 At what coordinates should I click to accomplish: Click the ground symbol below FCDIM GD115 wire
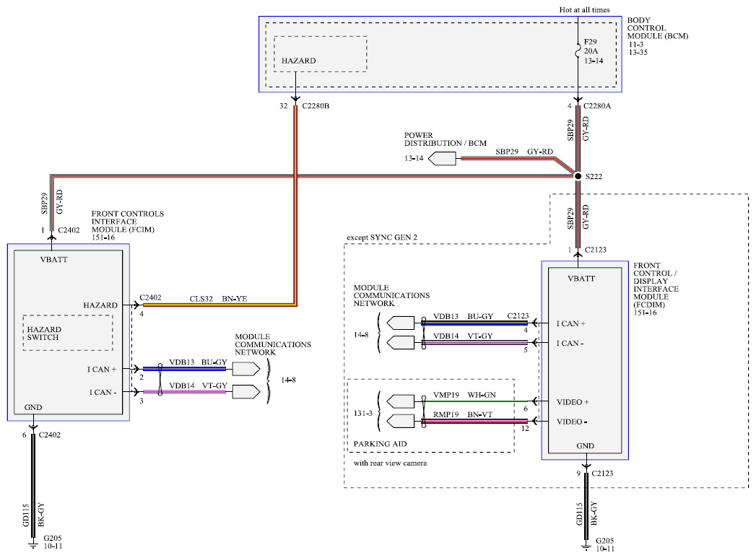pos(586,546)
